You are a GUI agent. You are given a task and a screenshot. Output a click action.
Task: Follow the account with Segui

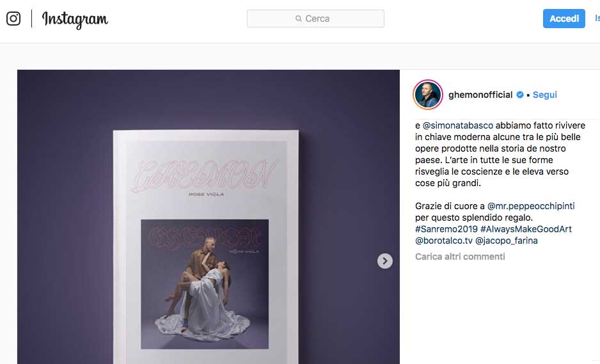pos(545,95)
